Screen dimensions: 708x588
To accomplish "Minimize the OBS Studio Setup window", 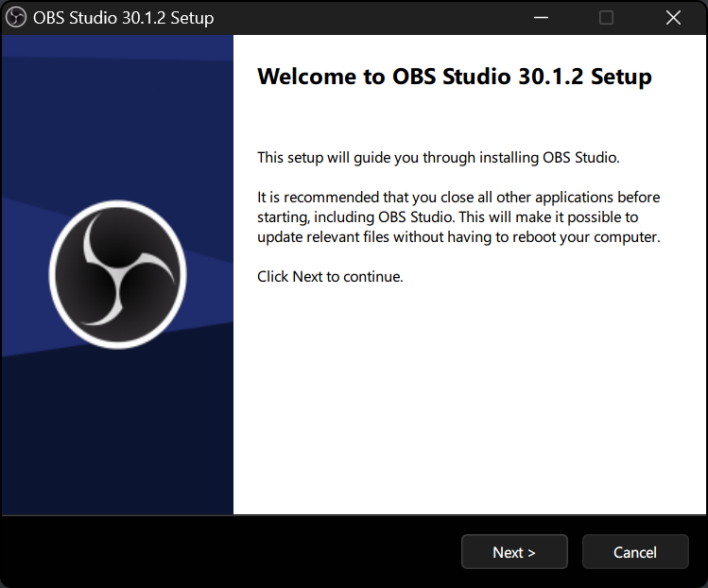I will pos(541,18).
